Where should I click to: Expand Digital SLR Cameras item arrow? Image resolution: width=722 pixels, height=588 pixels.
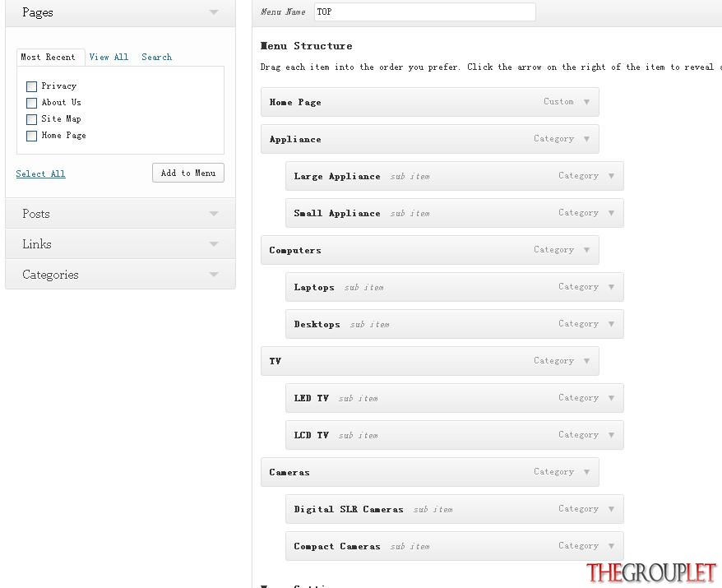[x=612, y=509]
